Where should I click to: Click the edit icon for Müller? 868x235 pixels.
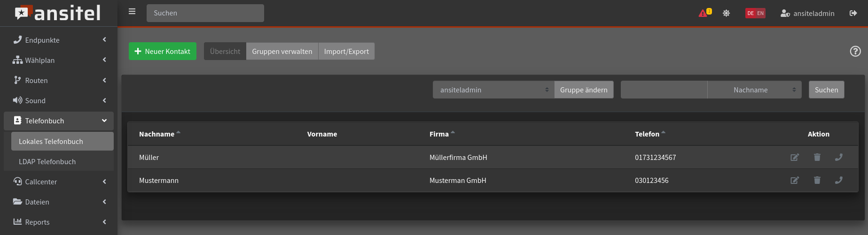click(794, 158)
